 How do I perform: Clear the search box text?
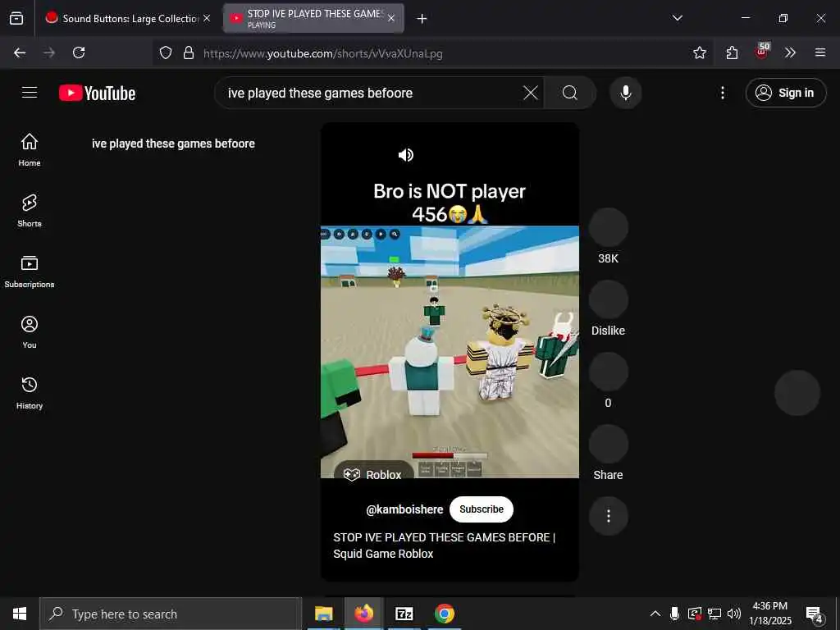[x=531, y=93]
